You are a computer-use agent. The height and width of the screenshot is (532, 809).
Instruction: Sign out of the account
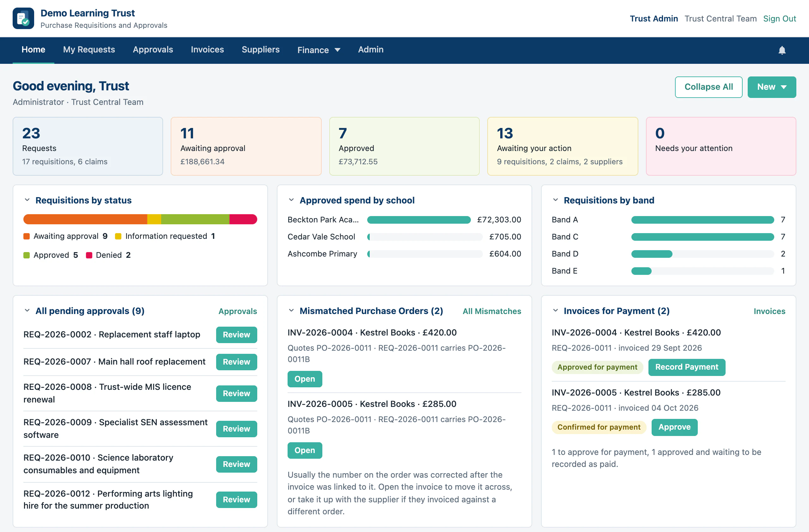(x=779, y=19)
